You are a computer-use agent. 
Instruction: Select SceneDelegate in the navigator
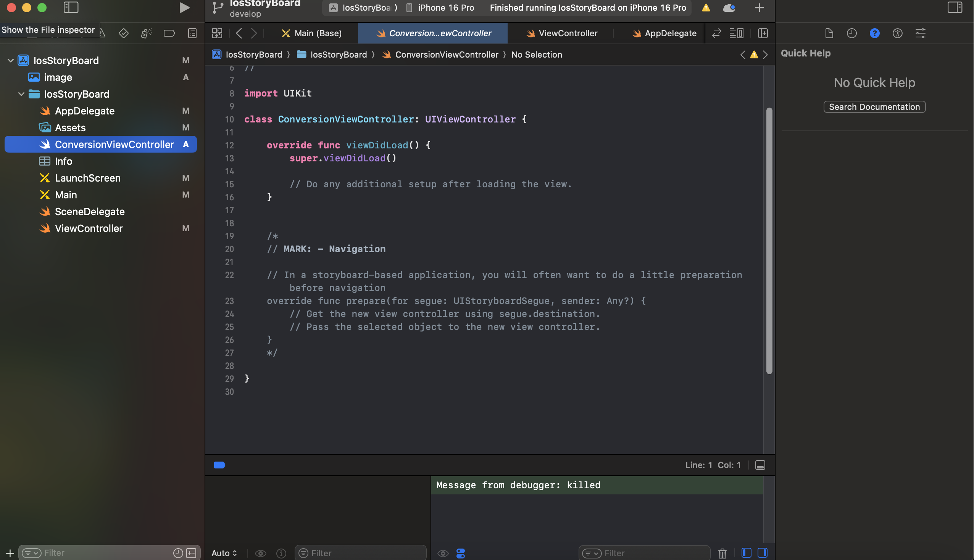pos(101,212)
